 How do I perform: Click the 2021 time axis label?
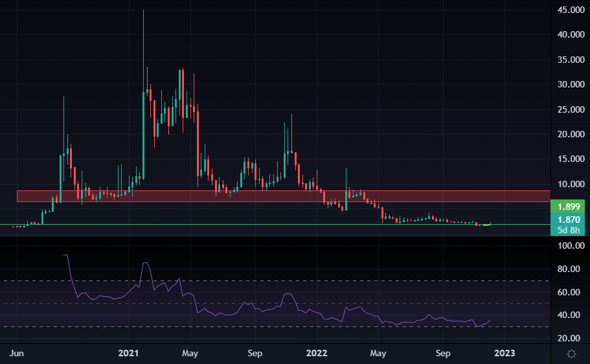click(128, 354)
